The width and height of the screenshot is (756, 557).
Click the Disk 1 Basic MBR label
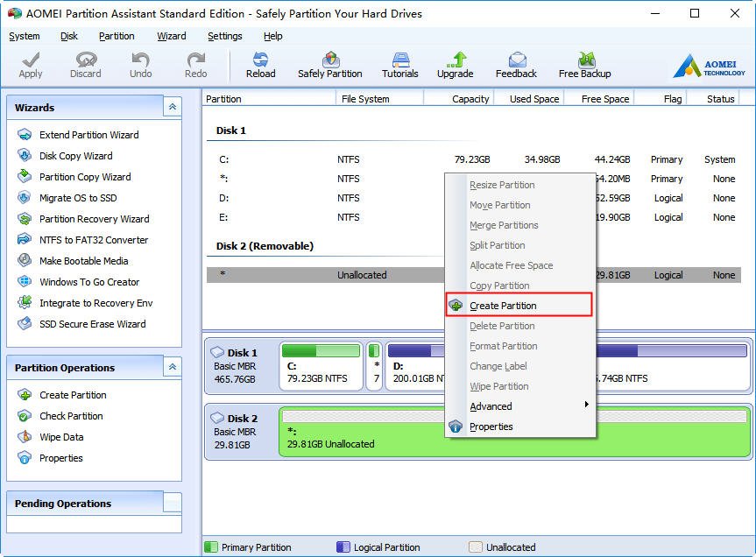(237, 366)
